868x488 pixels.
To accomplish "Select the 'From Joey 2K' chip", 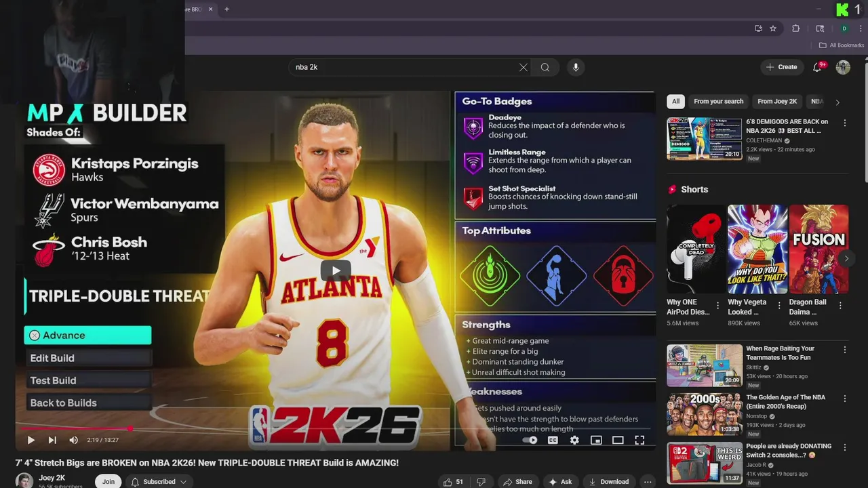I will coord(777,102).
